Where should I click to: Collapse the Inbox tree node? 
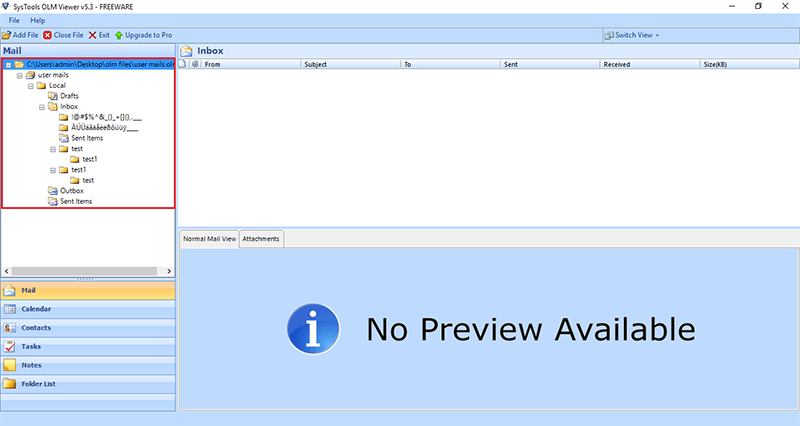click(x=42, y=107)
